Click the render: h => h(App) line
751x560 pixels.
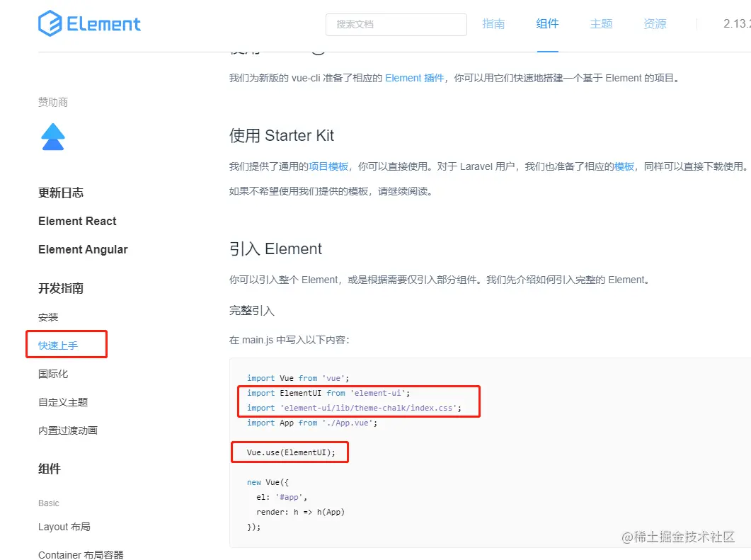(x=300, y=512)
